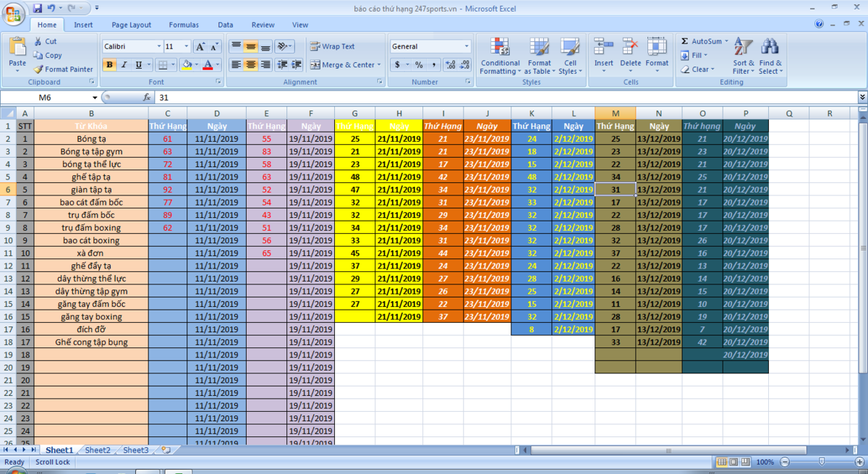Screen dimensions: 868x474
Task: Switch to the Insert ribbon tab
Action: click(x=83, y=25)
